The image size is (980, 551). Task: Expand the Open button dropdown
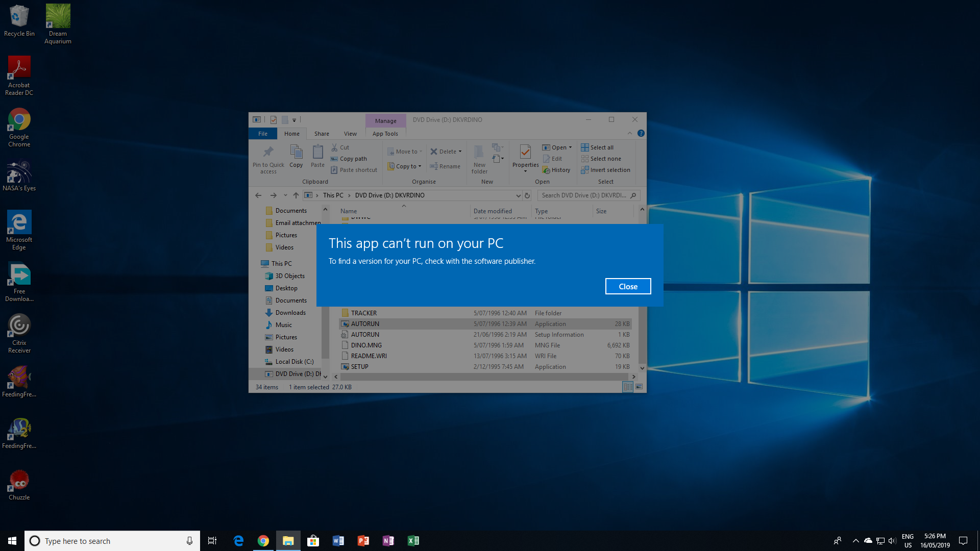pyautogui.click(x=570, y=147)
